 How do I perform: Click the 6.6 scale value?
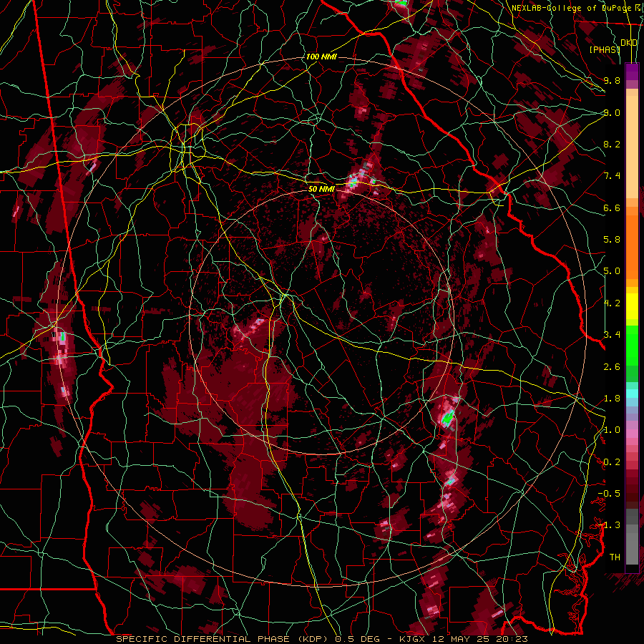tap(612, 208)
